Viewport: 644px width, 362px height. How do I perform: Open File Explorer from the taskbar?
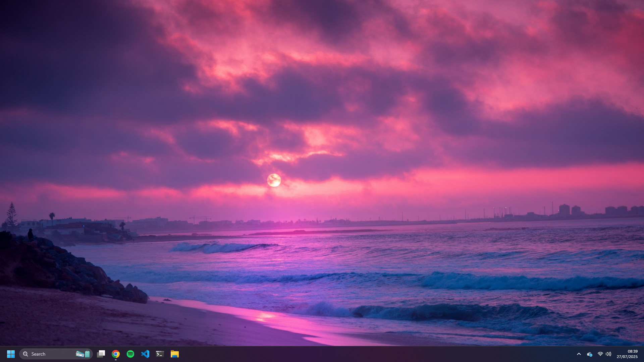point(175,354)
